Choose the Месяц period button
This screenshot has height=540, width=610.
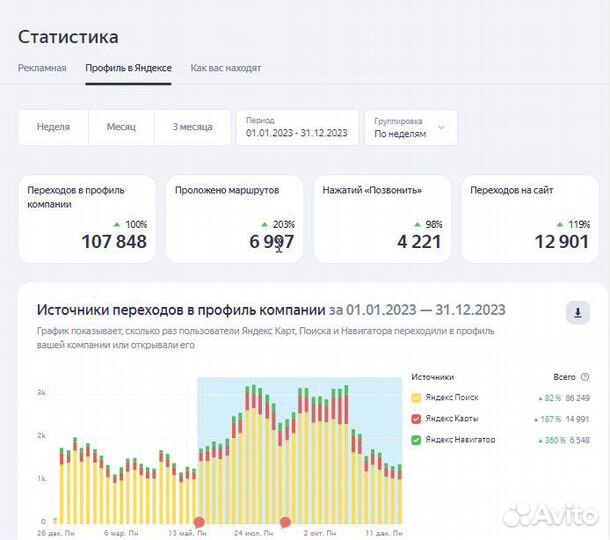121,127
